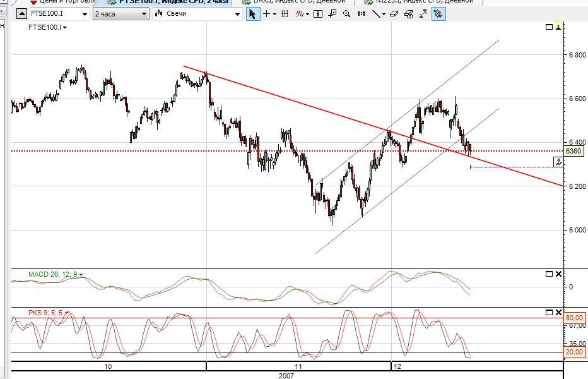Image resolution: width=588 pixels, height=379 pixels.
Task: Click month 11 on the time axis
Action: coord(298,366)
